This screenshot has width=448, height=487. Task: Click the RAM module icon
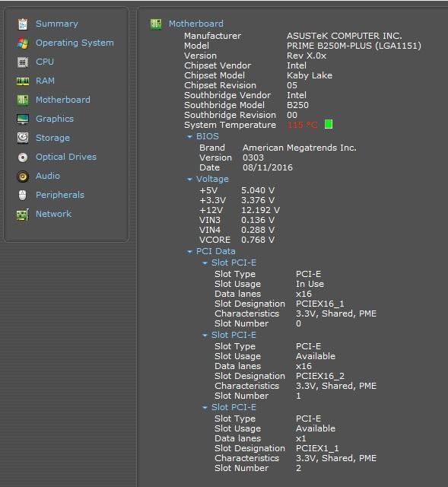pos(23,81)
